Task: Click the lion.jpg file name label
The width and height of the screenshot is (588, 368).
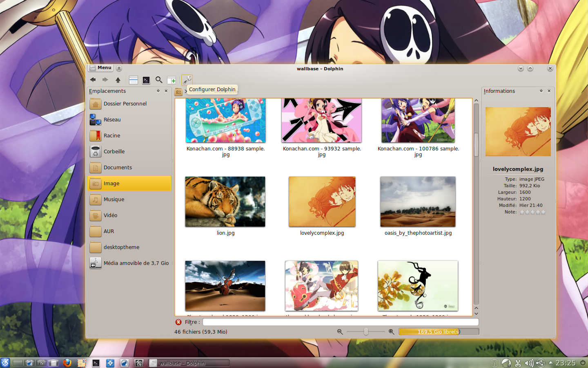Action: click(226, 233)
